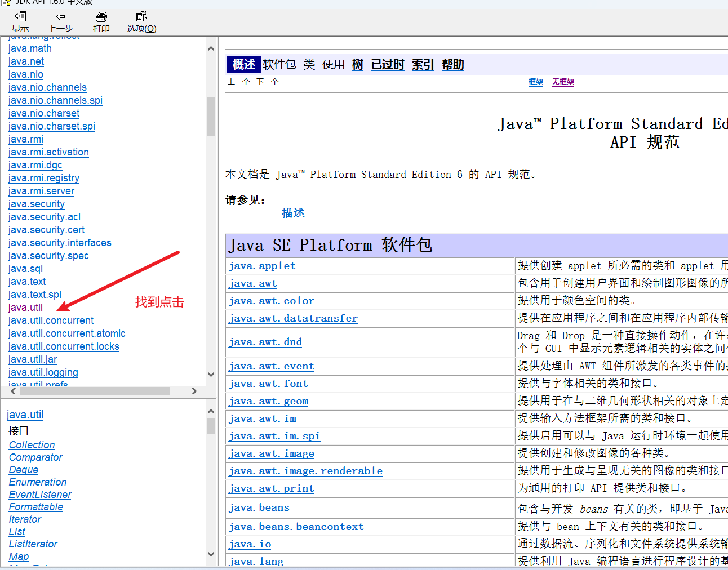
Task: Open the Deque interface link
Action: 24,470
